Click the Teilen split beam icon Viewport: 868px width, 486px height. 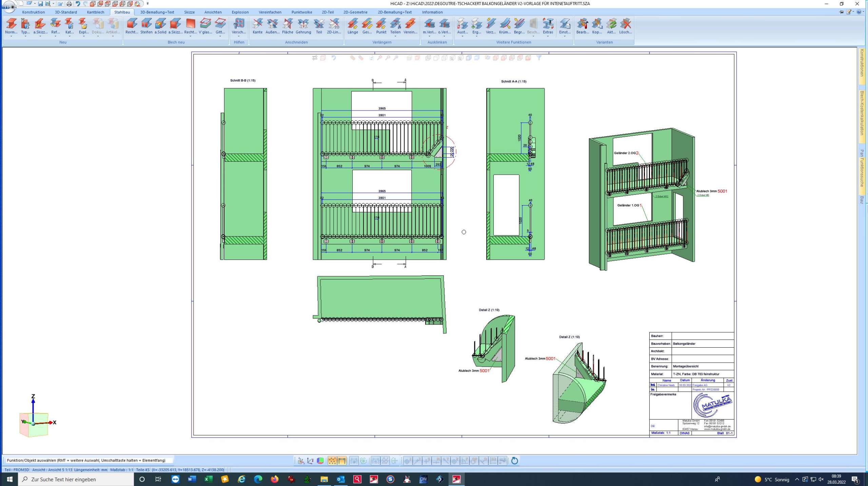tap(395, 24)
